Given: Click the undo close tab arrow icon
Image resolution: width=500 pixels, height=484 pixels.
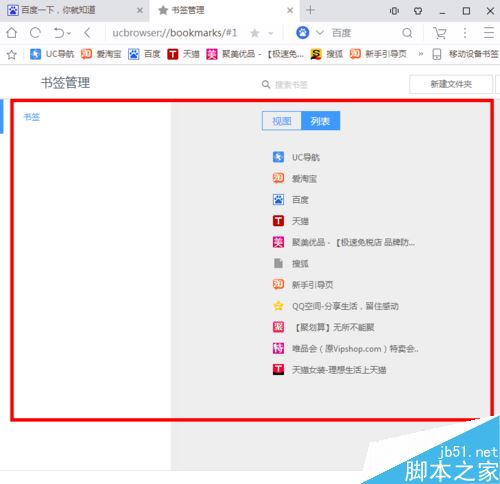Looking at the screenshot, I should tap(59, 33).
